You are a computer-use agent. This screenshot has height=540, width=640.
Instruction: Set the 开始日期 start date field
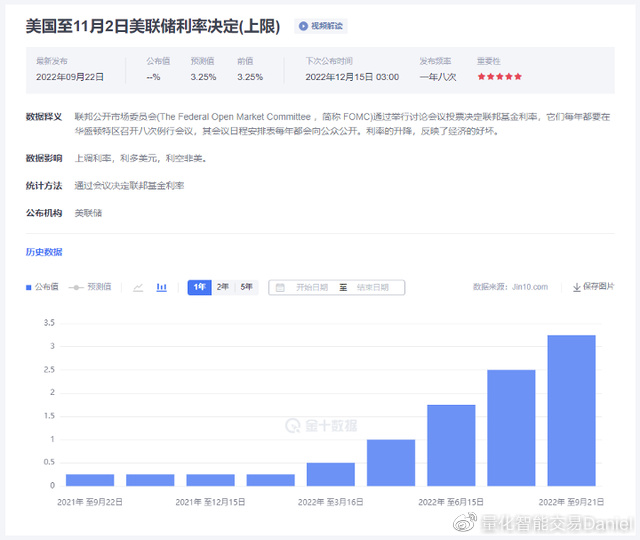(312, 287)
